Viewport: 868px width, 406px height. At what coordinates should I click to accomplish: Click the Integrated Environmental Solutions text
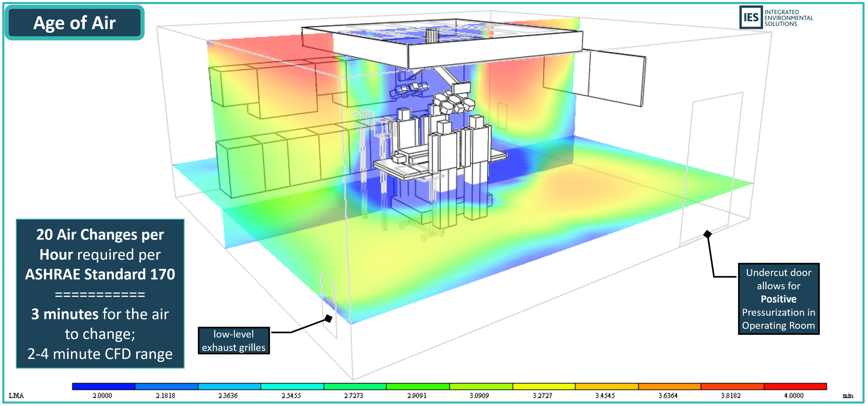(x=788, y=18)
